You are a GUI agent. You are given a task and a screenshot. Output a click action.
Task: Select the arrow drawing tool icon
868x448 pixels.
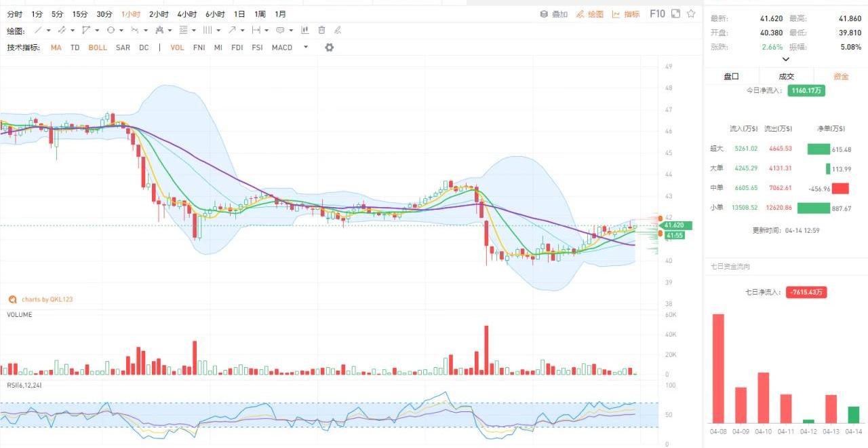[x=233, y=31]
